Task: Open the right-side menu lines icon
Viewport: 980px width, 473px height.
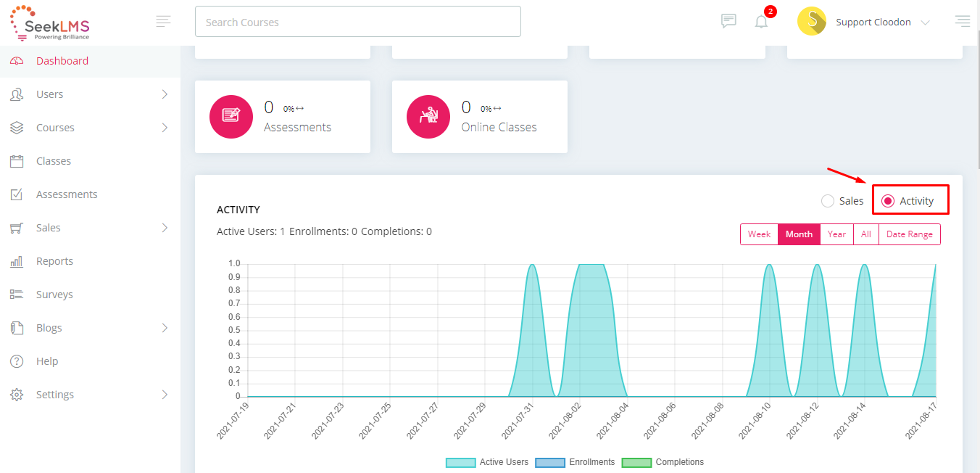Action: (x=963, y=21)
